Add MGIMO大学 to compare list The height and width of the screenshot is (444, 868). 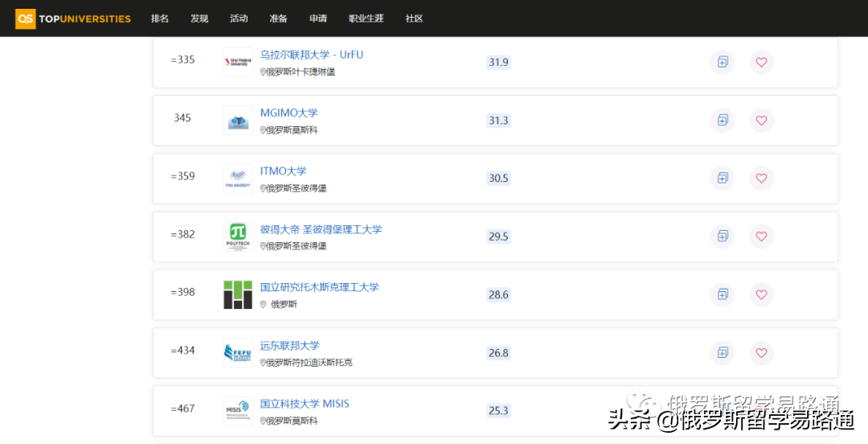pyautogui.click(x=723, y=121)
